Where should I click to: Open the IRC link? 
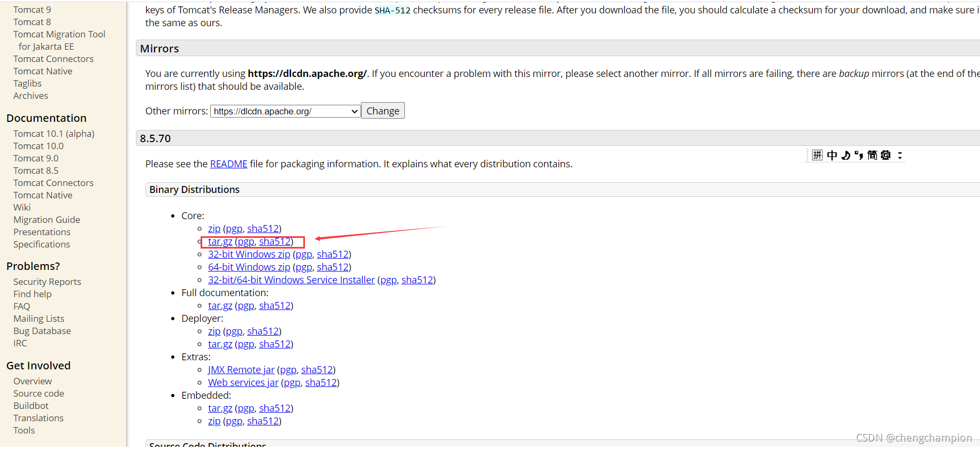click(x=20, y=343)
